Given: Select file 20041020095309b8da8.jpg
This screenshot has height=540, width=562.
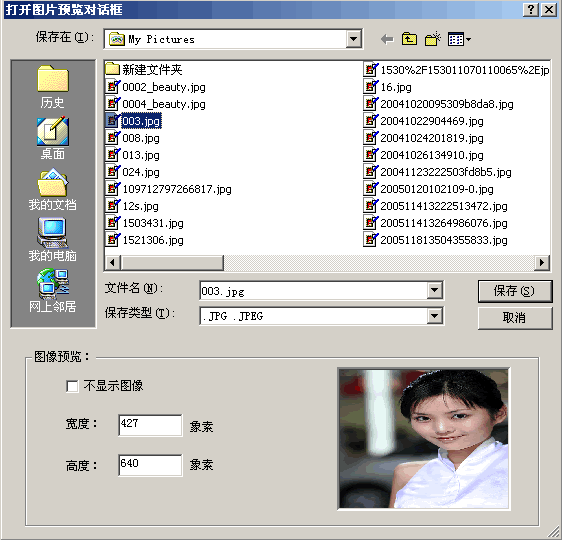Looking at the screenshot, I should pos(447,104).
